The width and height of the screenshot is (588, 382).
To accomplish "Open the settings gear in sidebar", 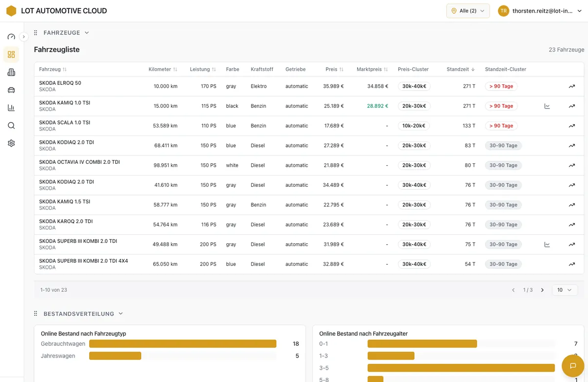I will tap(11, 143).
